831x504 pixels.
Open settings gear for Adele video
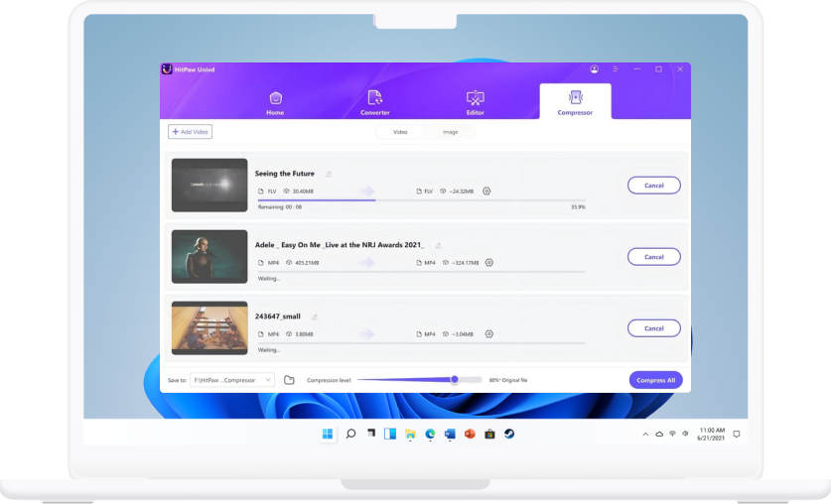[x=489, y=263]
